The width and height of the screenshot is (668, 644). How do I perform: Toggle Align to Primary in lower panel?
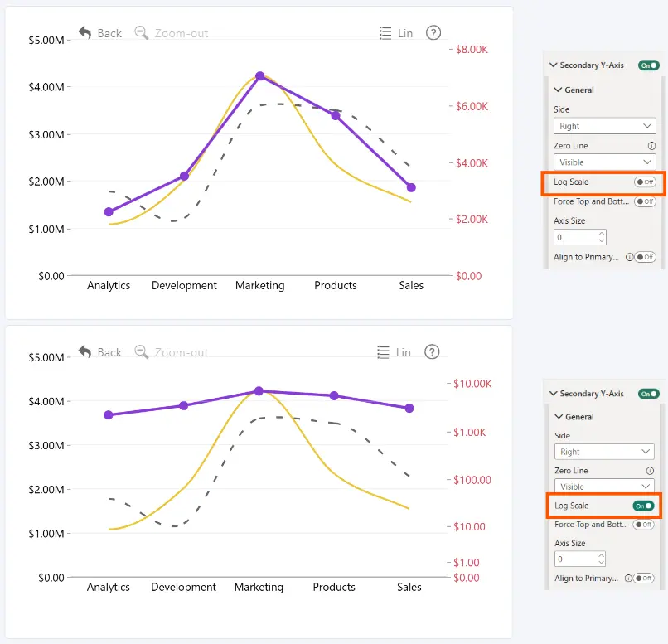coord(643,578)
